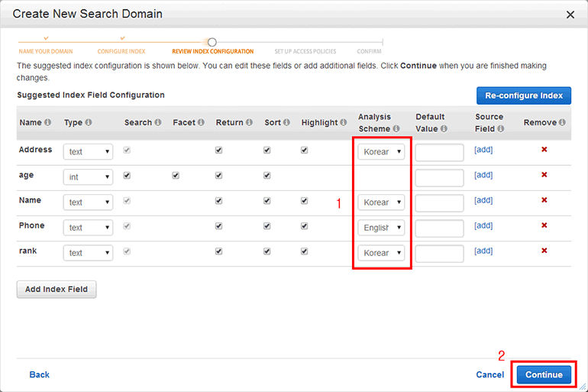Uncheck Return checkbox for Address field
The width and height of the screenshot is (588, 392).
point(219,151)
